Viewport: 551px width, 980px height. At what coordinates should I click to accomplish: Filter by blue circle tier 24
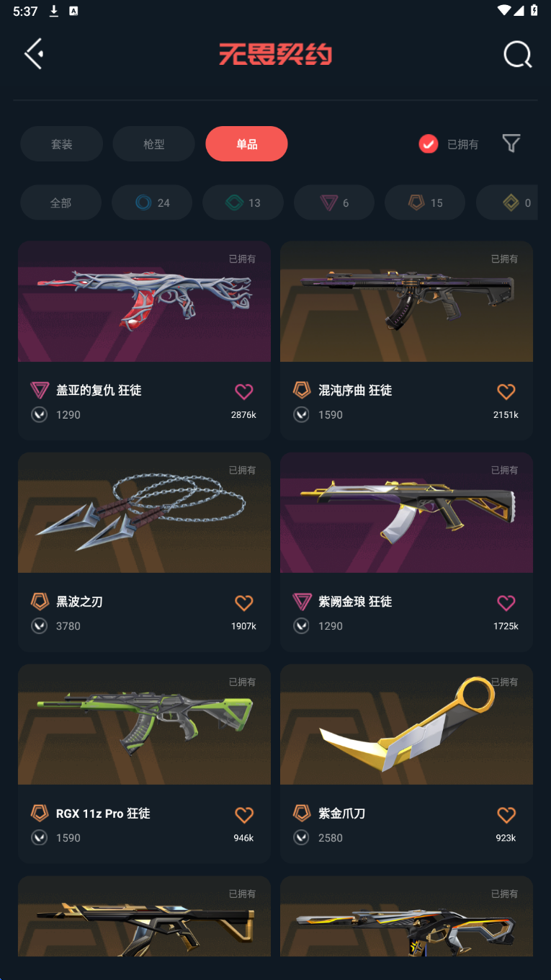152,202
